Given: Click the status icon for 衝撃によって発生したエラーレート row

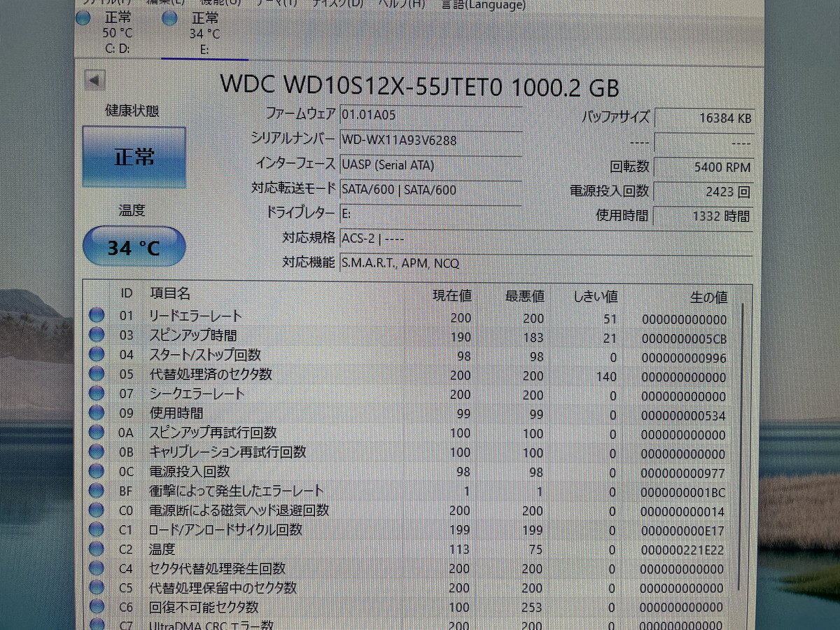Looking at the screenshot, I should [97, 491].
